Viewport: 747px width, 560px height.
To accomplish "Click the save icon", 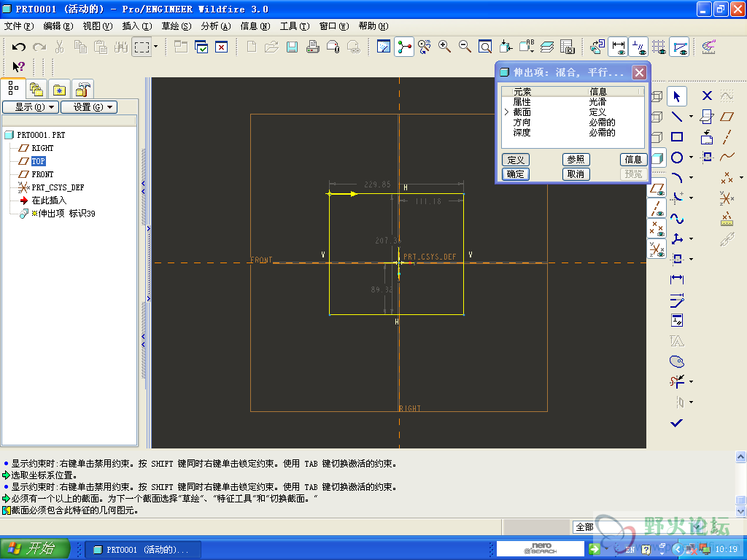I will click(292, 47).
